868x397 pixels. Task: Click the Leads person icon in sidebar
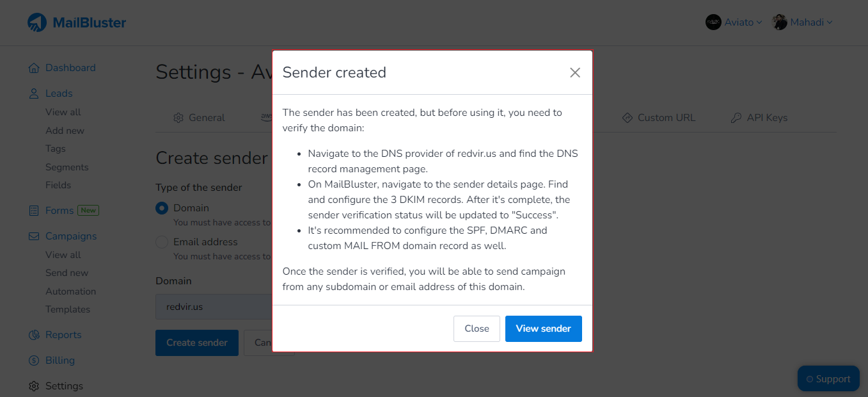click(x=33, y=93)
